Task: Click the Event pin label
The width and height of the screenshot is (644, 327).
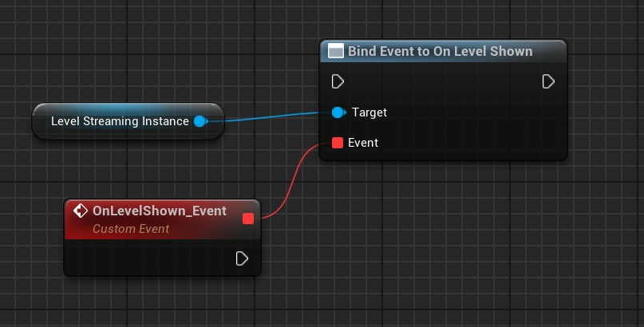Action: pos(363,143)
